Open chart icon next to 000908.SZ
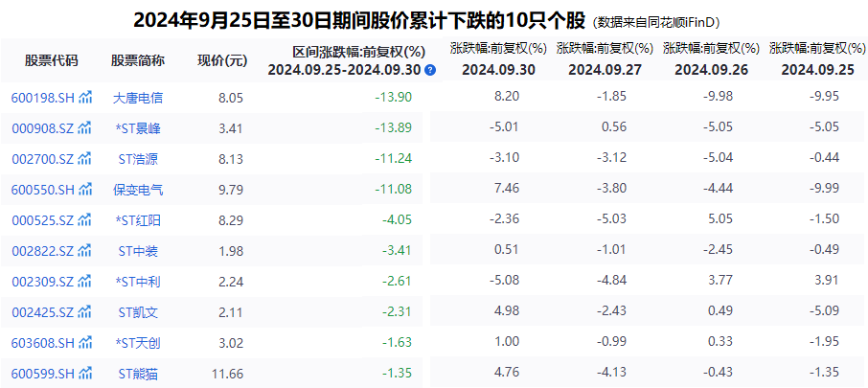This screenshot has width=868, height=388. (x=84, y=128)
